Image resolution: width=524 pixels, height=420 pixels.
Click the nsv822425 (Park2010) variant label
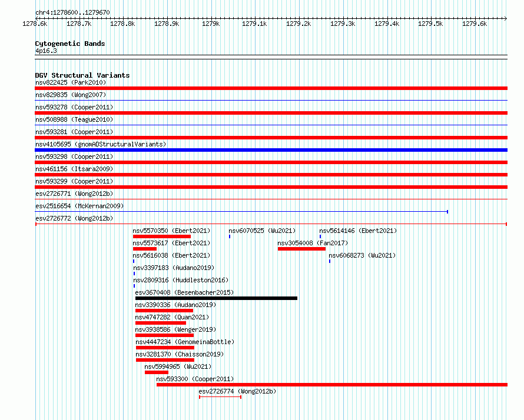[71, 82]
